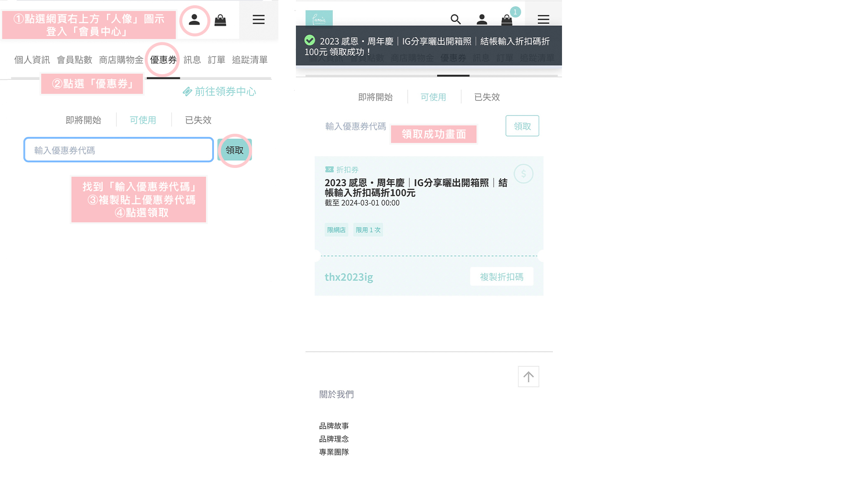Switch to 會員點數 tab

[75, 60]
